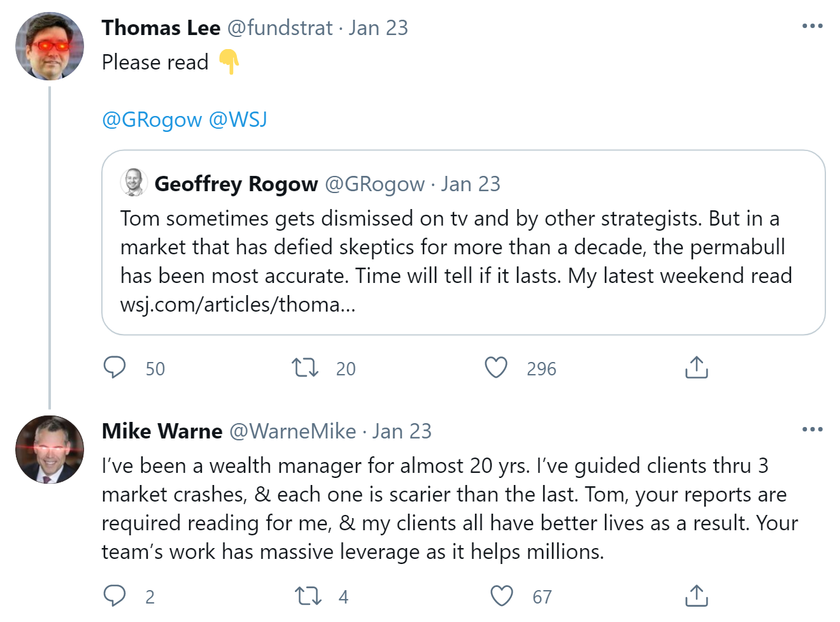Image resolution: width=840 pixels, height=622 pixels.
Task: Like Mike Warne's tweet
Action: pyautogui.click(x=502, y=596)
